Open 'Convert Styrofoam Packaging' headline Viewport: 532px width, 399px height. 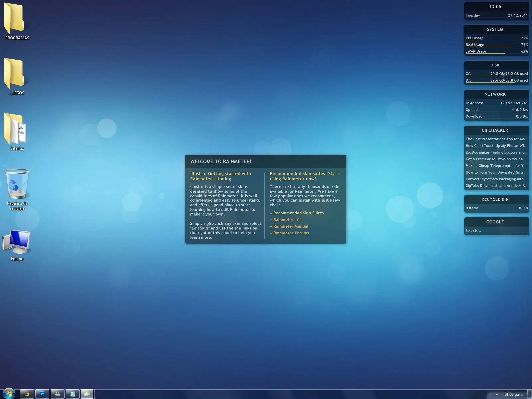coord(496,179)
